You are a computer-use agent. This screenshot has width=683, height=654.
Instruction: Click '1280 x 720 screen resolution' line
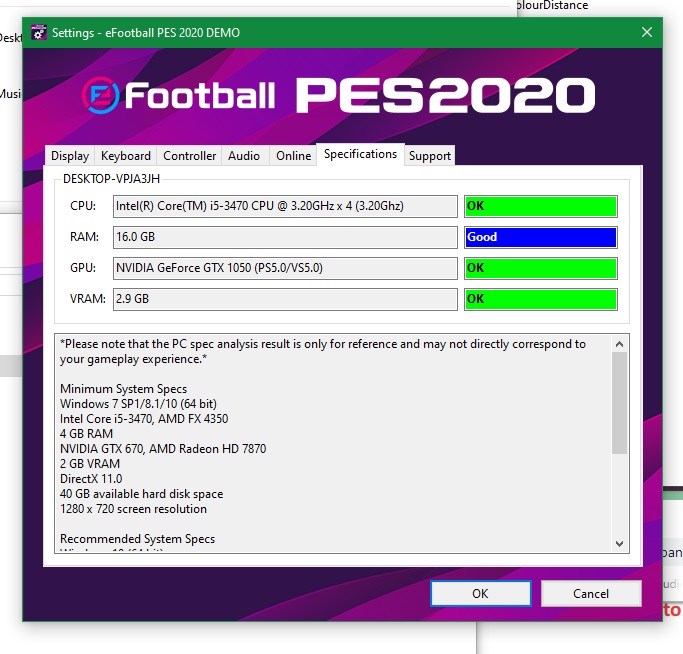(133, 509)
